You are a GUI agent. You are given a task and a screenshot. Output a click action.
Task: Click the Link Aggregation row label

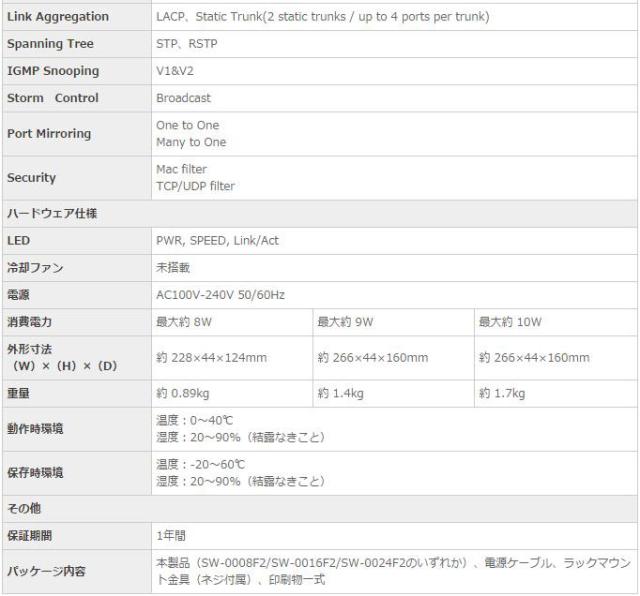coord(60,18)
